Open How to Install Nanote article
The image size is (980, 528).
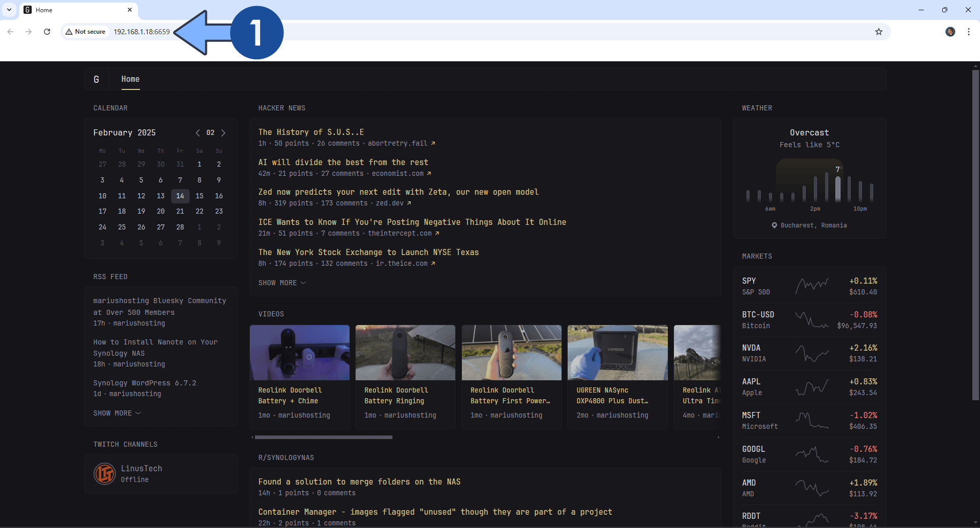click(x=155, y=348)
